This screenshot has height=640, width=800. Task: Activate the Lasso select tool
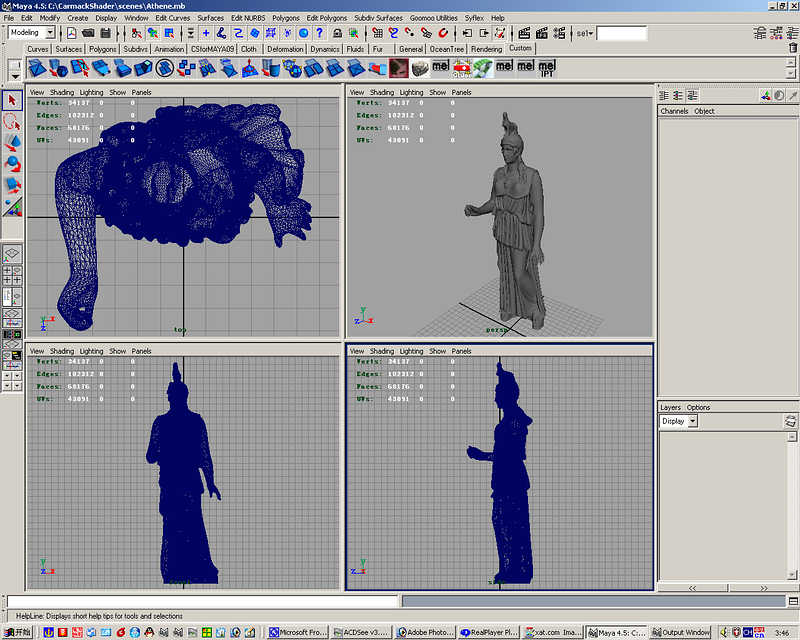pos(12,122)
